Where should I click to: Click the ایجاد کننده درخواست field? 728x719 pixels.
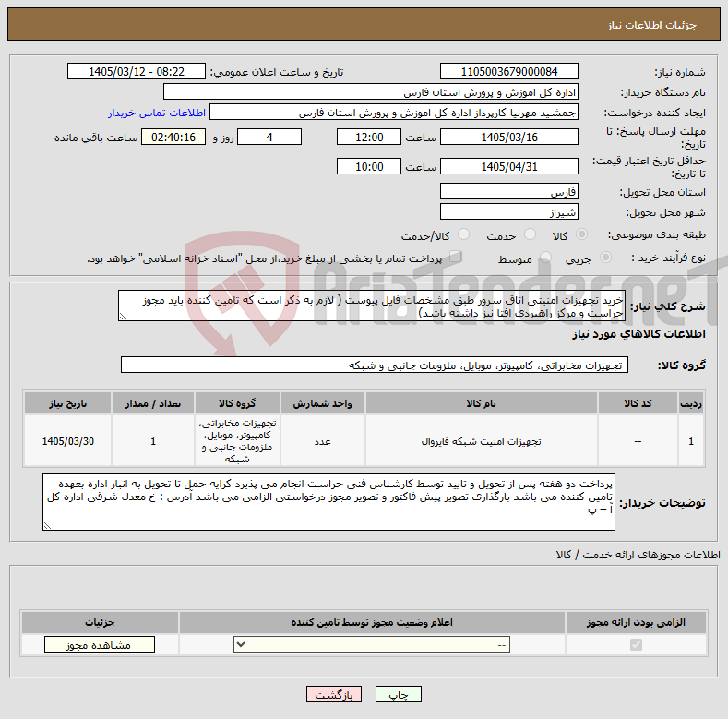(x=394, y=113)
